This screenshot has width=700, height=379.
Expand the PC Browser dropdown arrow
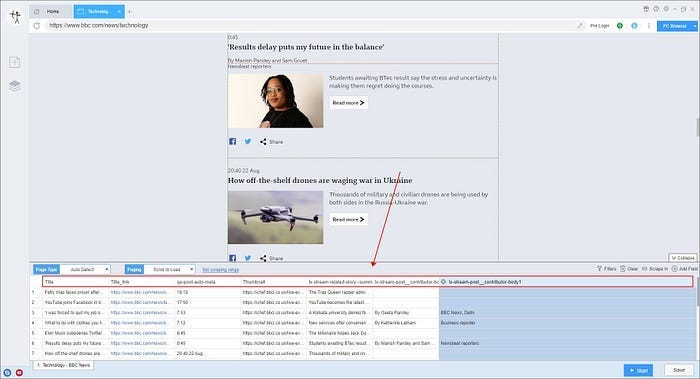[x=695, y=26]
